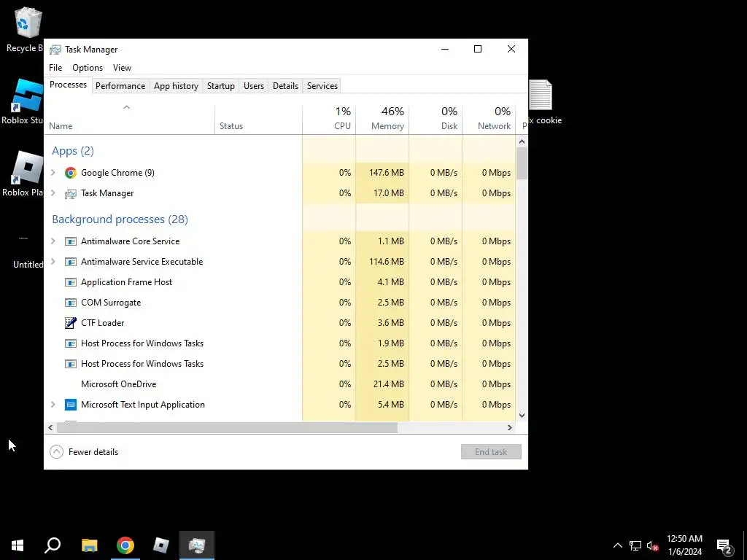This screenshot has height=560, width=747.
Task: Open the Windows Start menu
Action: [x=18, y=545]
